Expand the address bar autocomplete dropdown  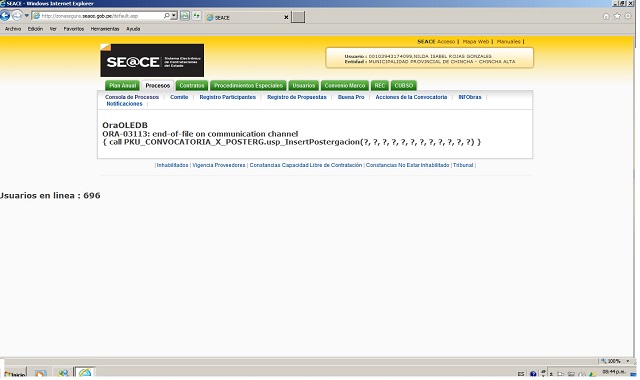[174, 16]
